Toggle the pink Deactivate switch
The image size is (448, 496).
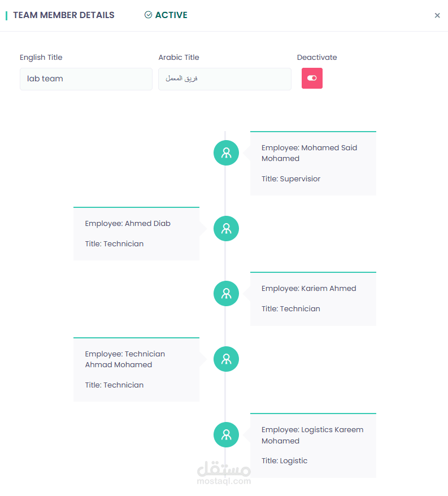pyautogui.click(x=312, y=79)
